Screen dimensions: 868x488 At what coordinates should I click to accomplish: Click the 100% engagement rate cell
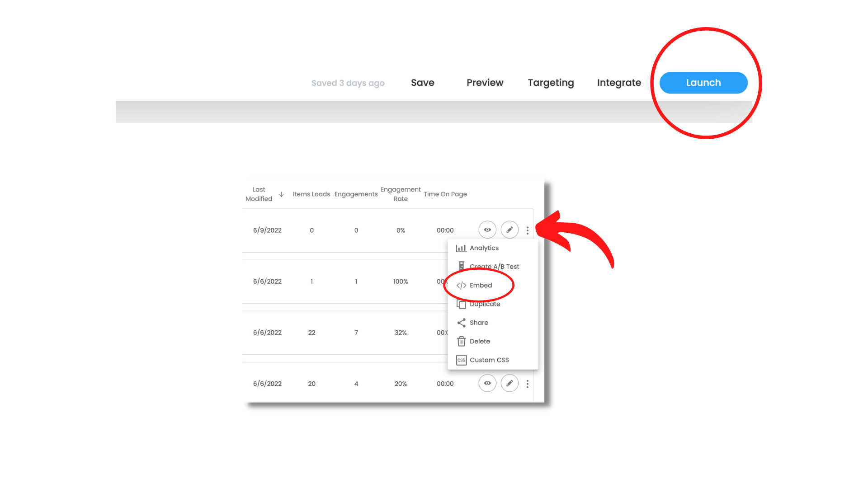(401, 282)
